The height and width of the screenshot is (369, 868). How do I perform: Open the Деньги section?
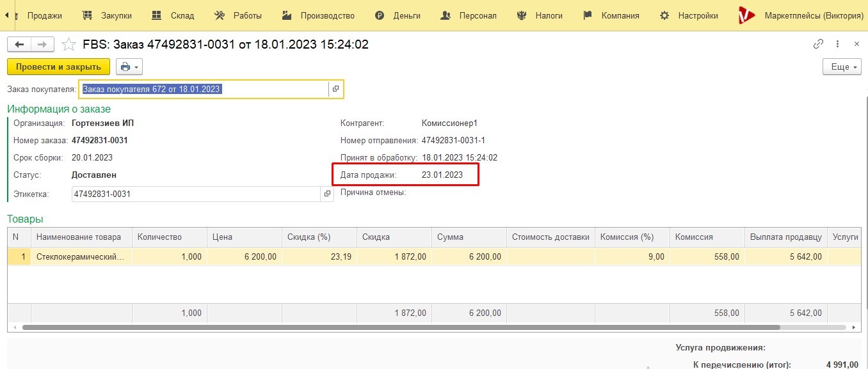pyautogui.click(x=398, y=15)
